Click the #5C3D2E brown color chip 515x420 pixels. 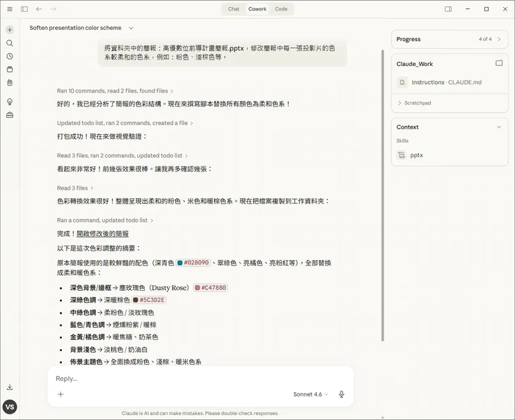click(x=149, y=300)
